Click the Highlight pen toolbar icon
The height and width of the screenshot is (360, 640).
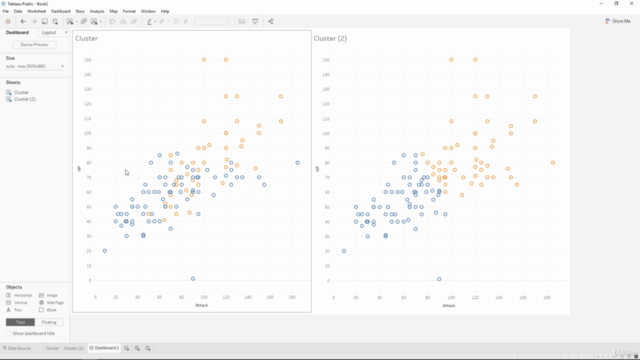tap(149, 21)
